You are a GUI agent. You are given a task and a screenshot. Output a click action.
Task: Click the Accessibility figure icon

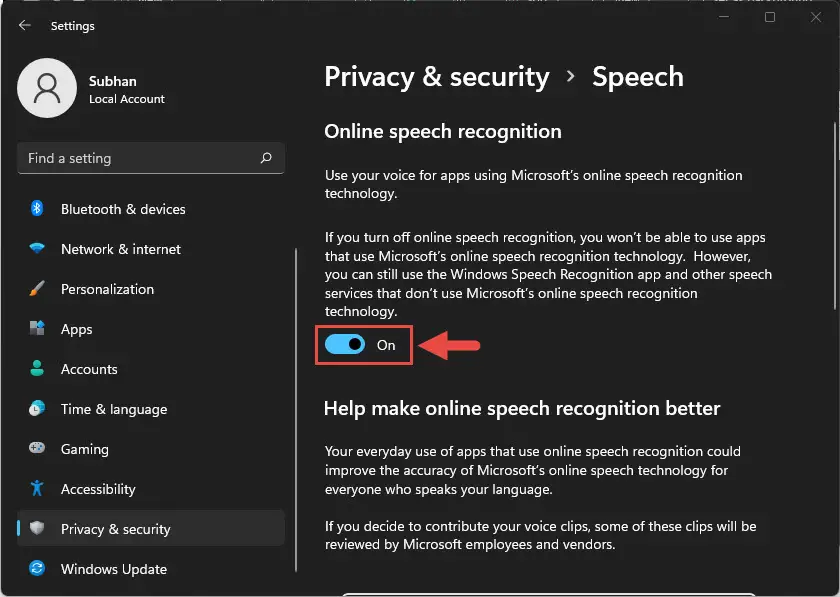tap(37, 488)
